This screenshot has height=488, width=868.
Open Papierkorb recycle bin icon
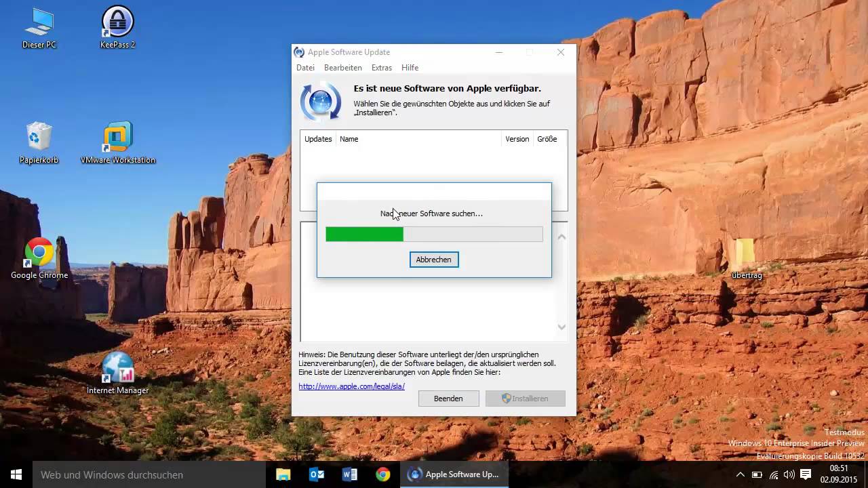[39, 144]
